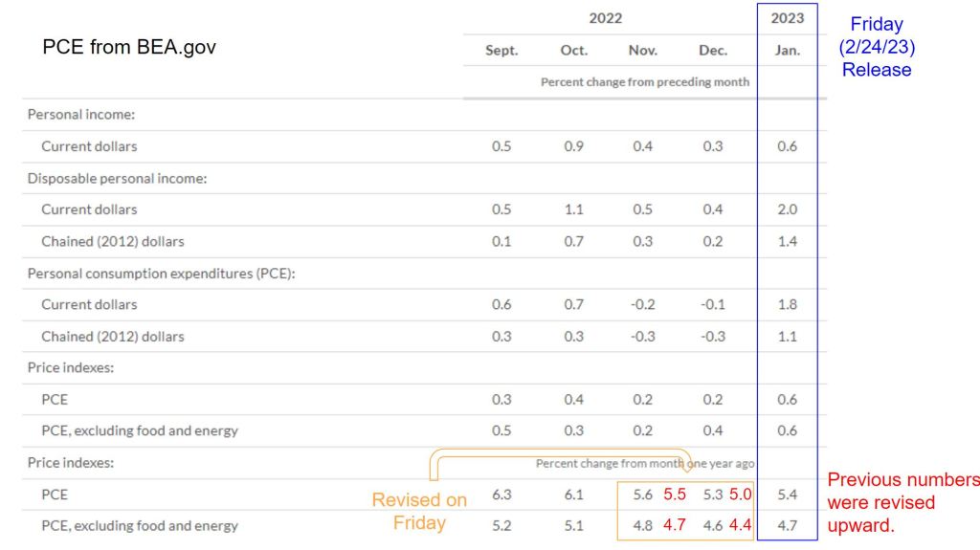Select the 2022 year column header

pyautogui.click(x=605, y=18)
